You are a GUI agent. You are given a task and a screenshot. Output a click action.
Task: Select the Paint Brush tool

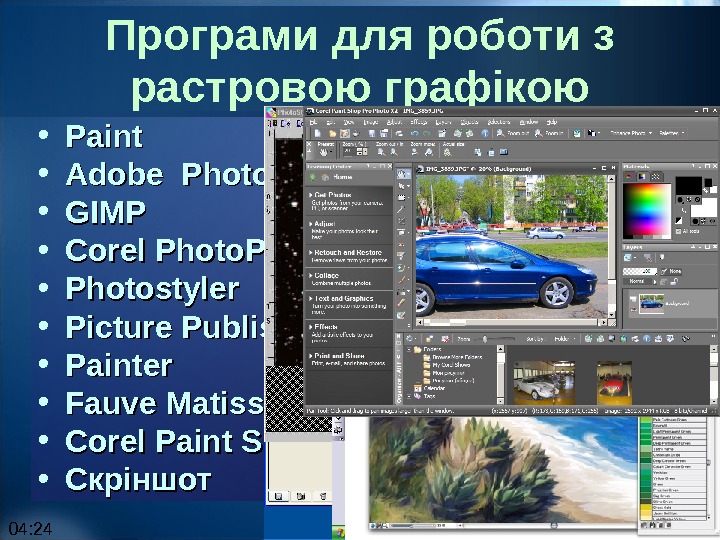403,280
